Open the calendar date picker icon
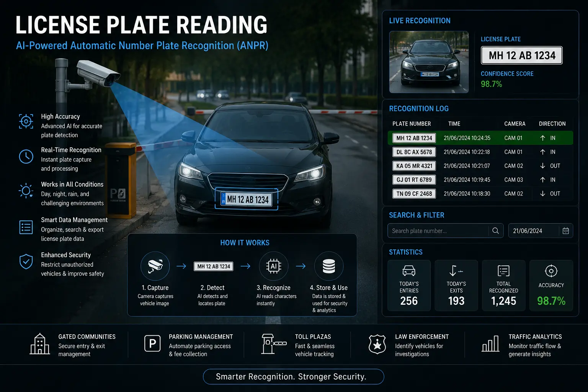 click(566, 231)
